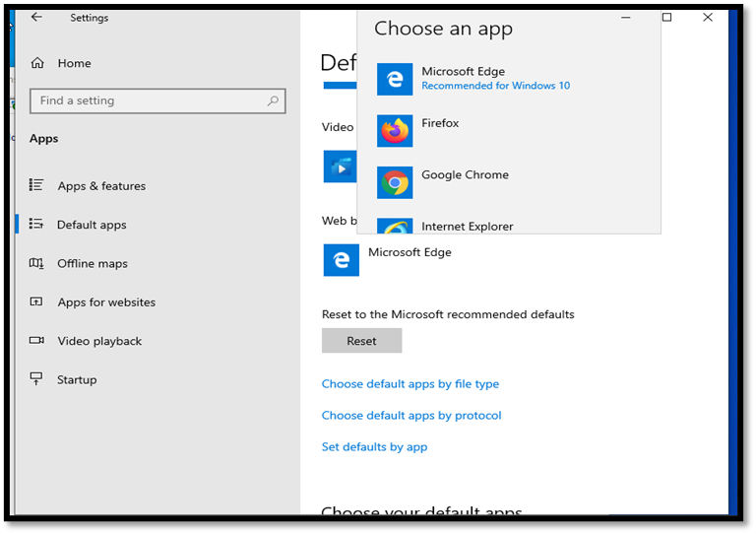Open Home in the Settings sidebar

tap(74, 63)
